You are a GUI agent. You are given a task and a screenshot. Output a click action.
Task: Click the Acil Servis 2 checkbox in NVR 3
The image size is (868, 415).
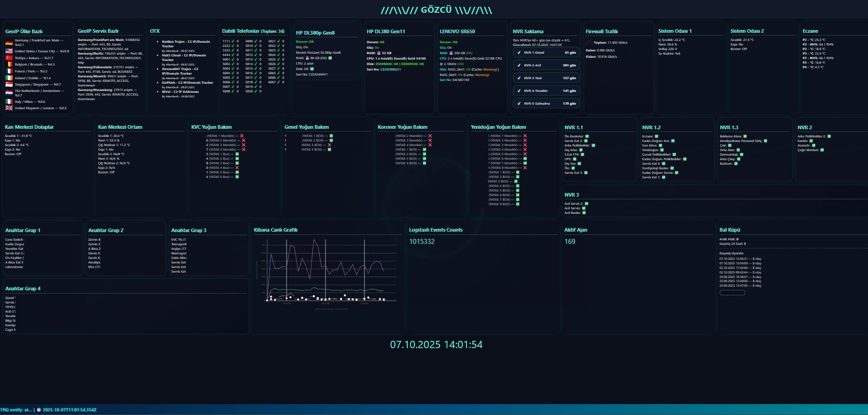pos(586,204)
